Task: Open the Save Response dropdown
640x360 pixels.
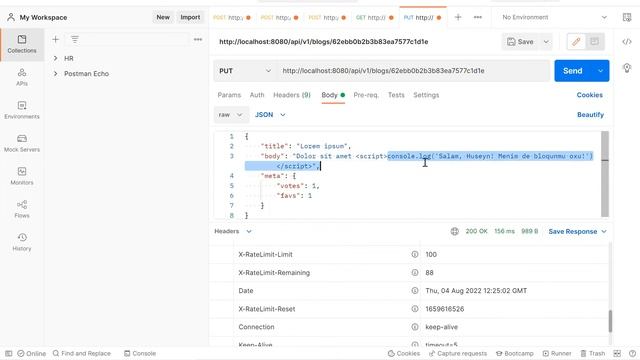Action: tap(578, 231)
